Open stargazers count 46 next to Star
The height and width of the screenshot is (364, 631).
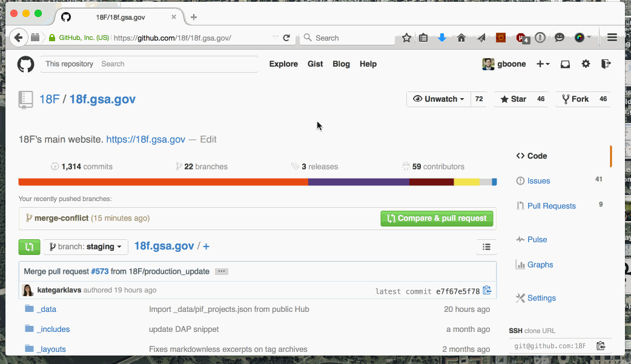[541, 99]
